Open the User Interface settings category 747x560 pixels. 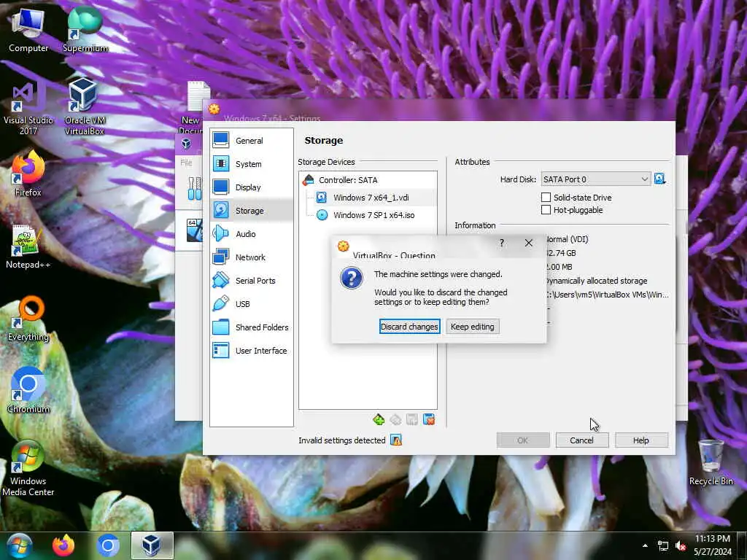point(251,351)
